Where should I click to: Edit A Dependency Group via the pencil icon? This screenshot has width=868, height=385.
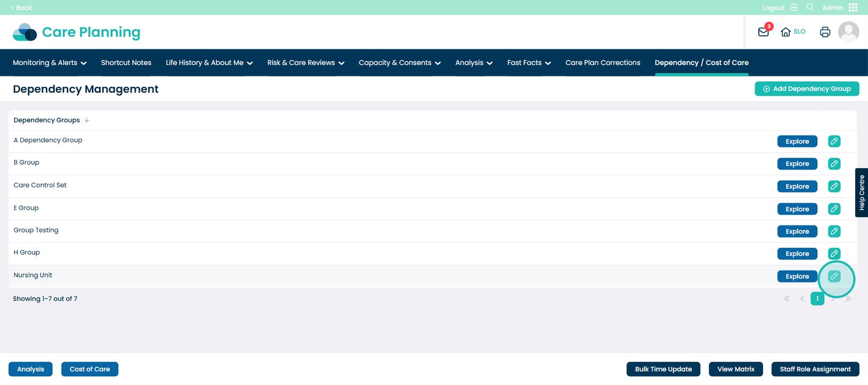[x=834, y=142]
